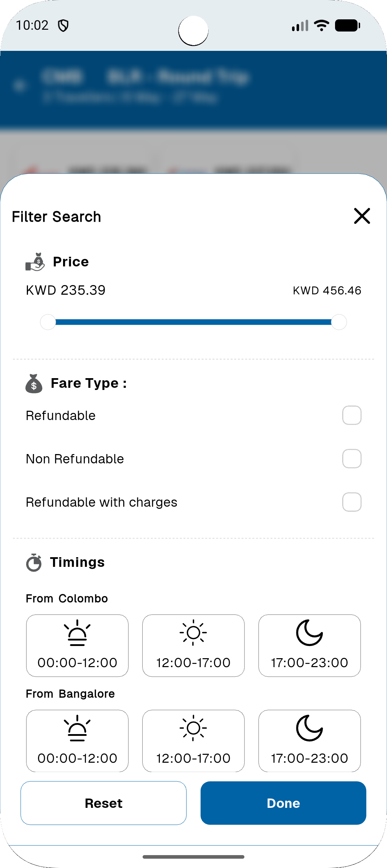This screenshot has height=868, width=387.
Task: Pick the afternoon sun slot from Colombo
Action: 193,646
